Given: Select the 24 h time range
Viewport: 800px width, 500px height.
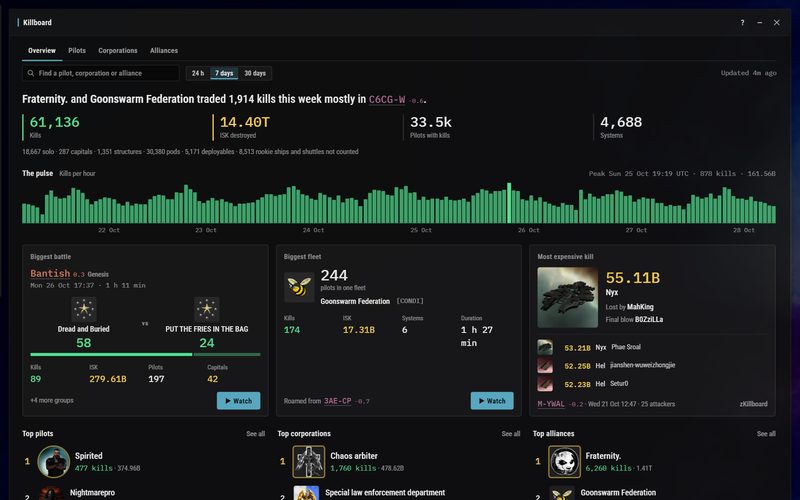Looking at the screenshot, I should [198, 73].
